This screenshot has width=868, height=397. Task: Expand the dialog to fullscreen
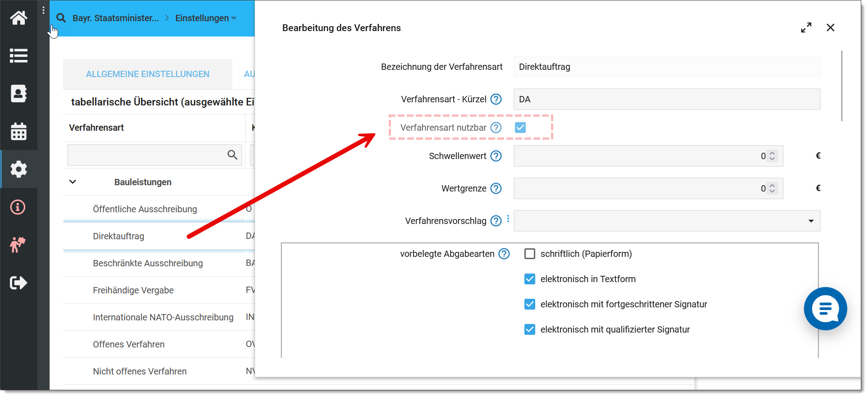click(806, 27)
